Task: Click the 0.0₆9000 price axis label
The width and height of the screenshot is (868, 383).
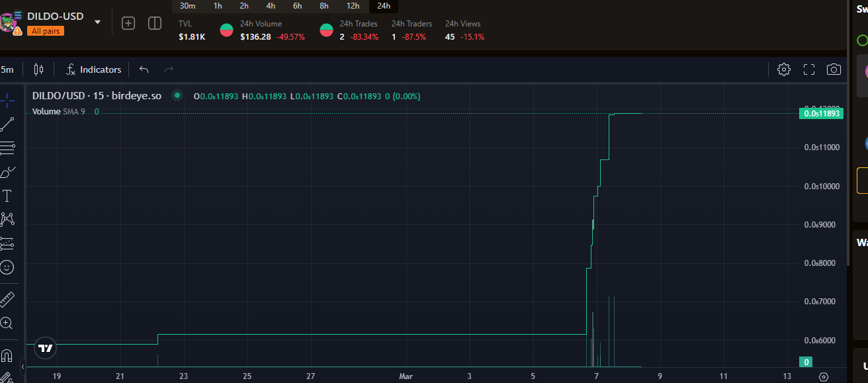Action: coord(821,225)
